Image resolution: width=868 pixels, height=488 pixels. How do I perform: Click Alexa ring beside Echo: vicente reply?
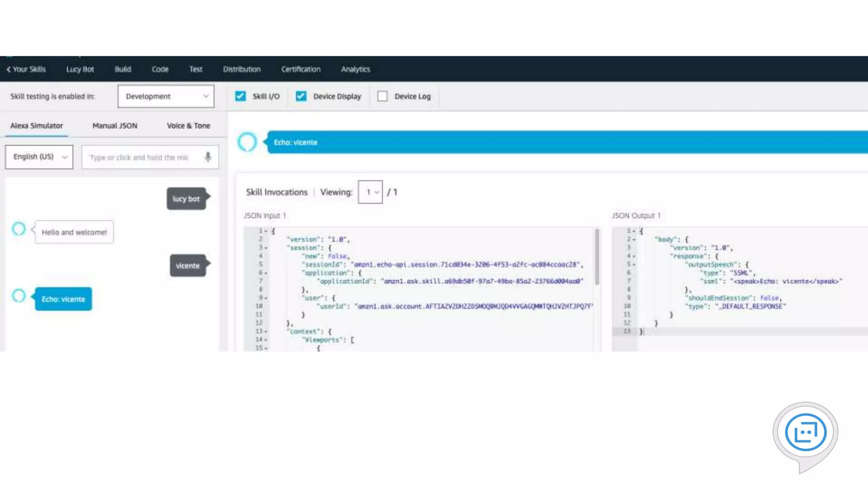tap(19, 296)
